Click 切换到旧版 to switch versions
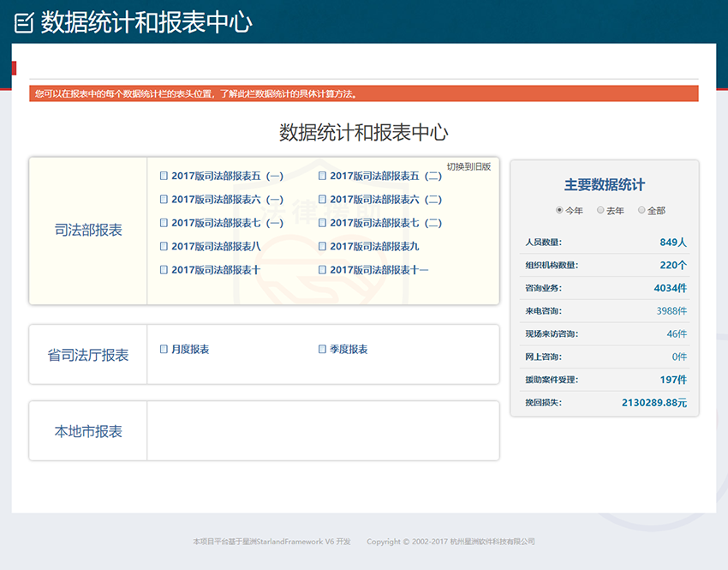The image size is (728, 570). click(x=468, y=167)
